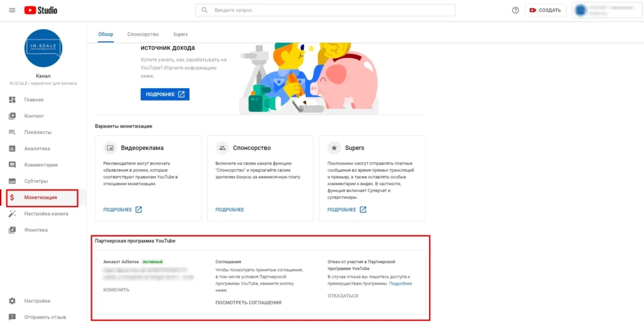Click the Субтитры captions icon
Image resolution: width=644 pixels, height=326 pixels.
(x=13, y=181)
